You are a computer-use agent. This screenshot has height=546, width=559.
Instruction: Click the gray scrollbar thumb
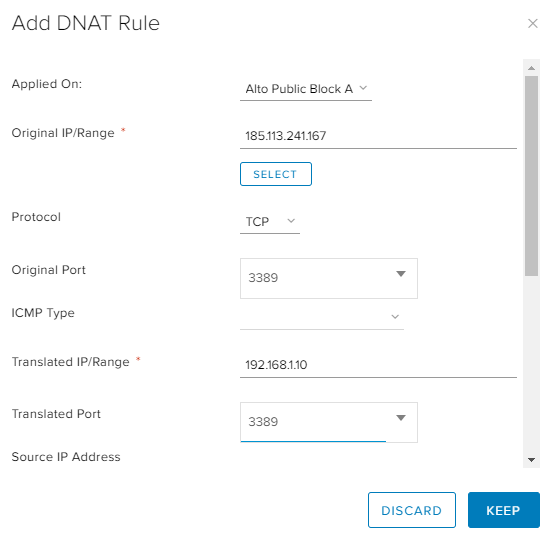[x=531, y=176]
